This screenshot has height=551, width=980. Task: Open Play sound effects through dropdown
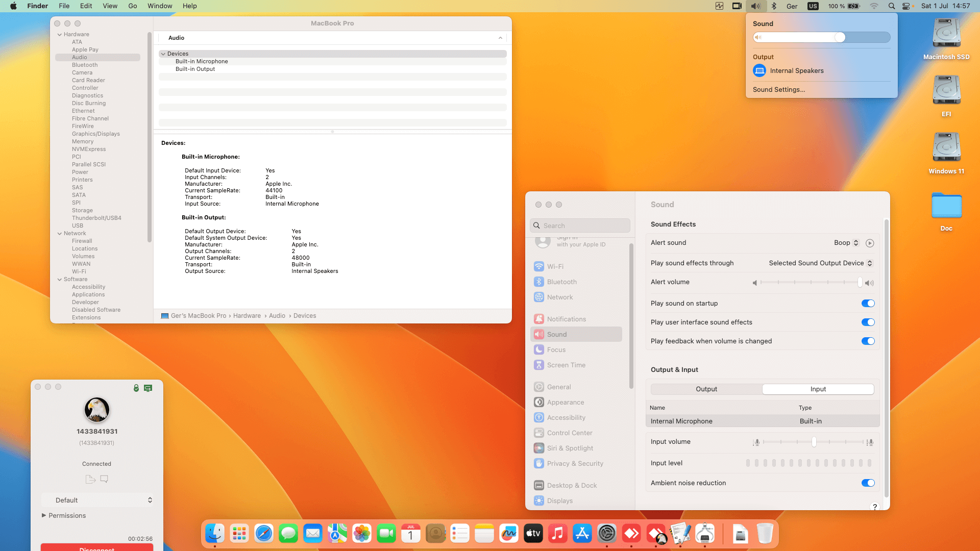click(821, 263)
